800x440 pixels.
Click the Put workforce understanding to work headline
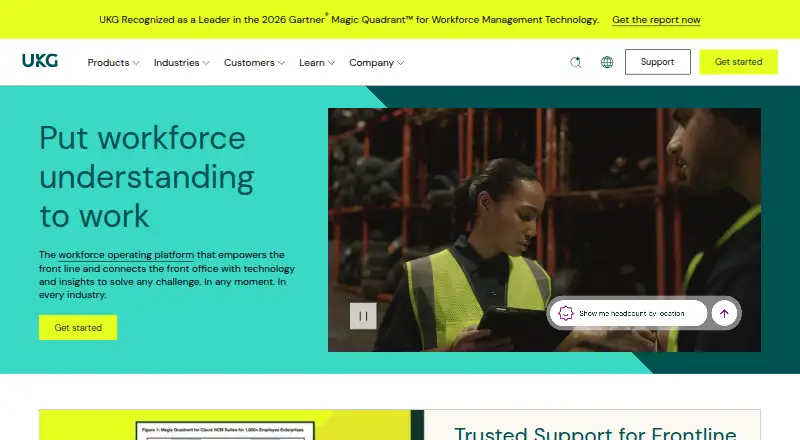pyautogui.click(x=147, y=177)
